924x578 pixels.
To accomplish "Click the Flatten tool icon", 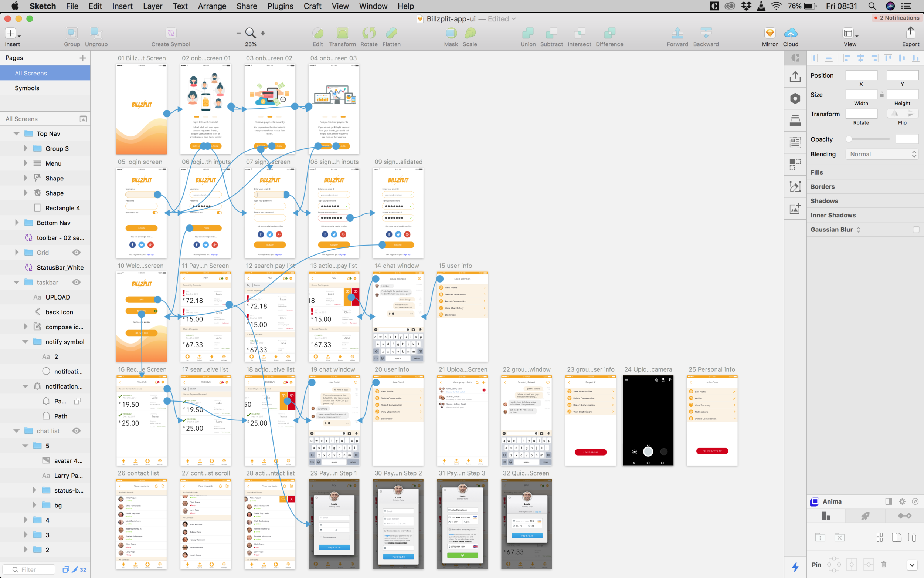I will point(391,33).
